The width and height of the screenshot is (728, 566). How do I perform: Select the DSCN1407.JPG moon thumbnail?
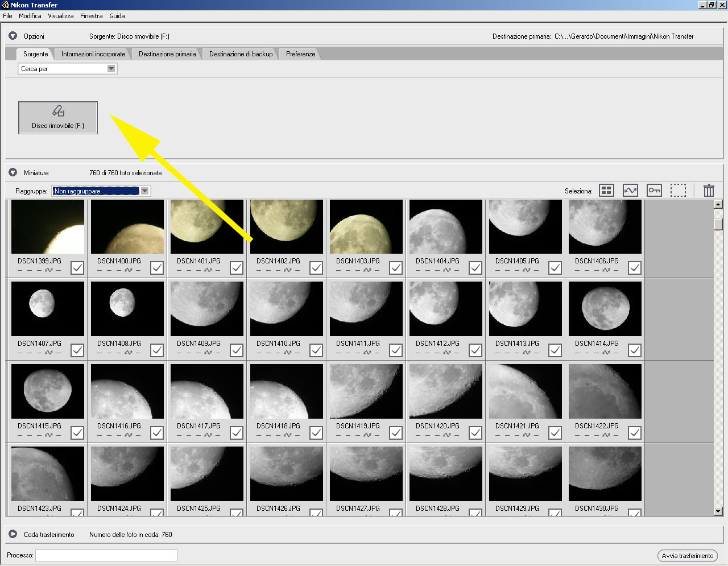click(x=48, y=308)
